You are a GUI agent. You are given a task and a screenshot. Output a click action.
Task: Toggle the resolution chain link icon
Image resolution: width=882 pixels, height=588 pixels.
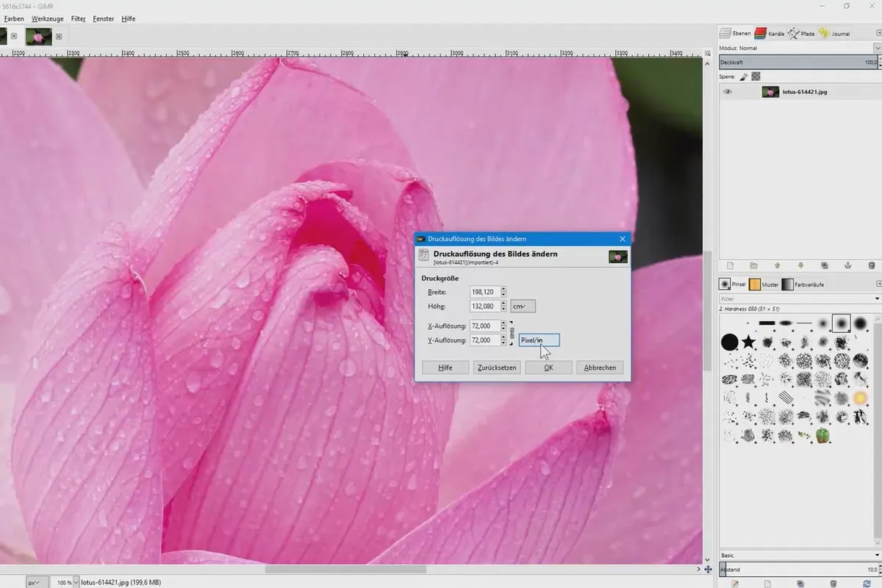pos(512,333)
